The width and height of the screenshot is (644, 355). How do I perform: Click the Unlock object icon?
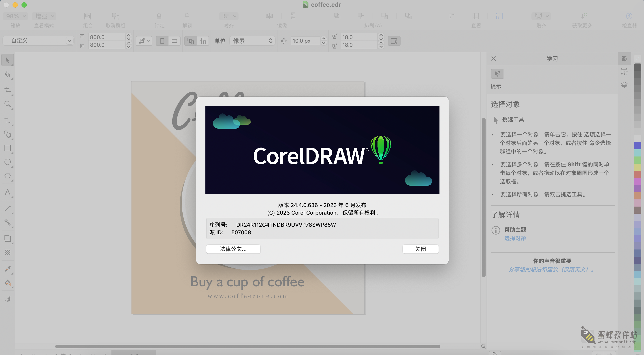(187, 16)
